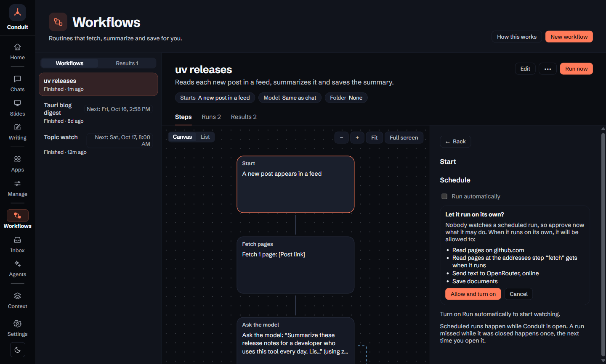
Task: Open the three-dots more options menu
Action: click(548, 69)
